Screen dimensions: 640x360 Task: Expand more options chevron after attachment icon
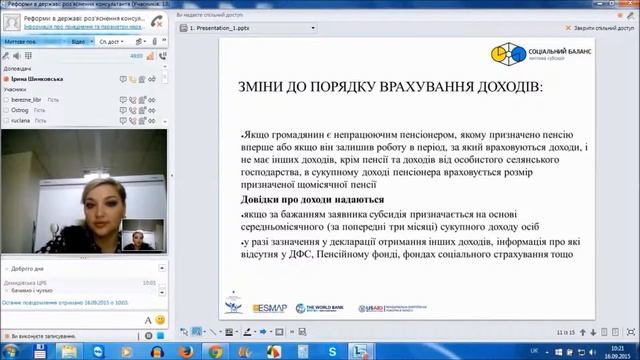tap(164, 41)
